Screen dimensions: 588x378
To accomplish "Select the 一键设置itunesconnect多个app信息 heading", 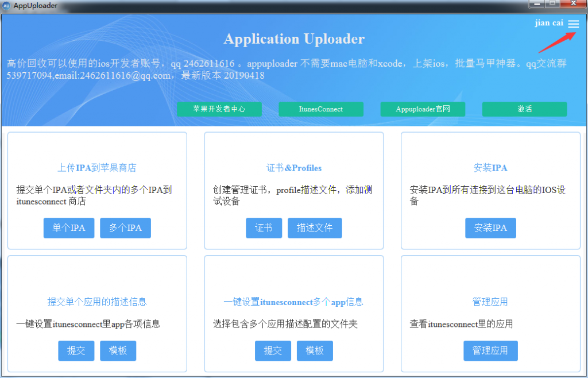I will (x=293, y=302).
